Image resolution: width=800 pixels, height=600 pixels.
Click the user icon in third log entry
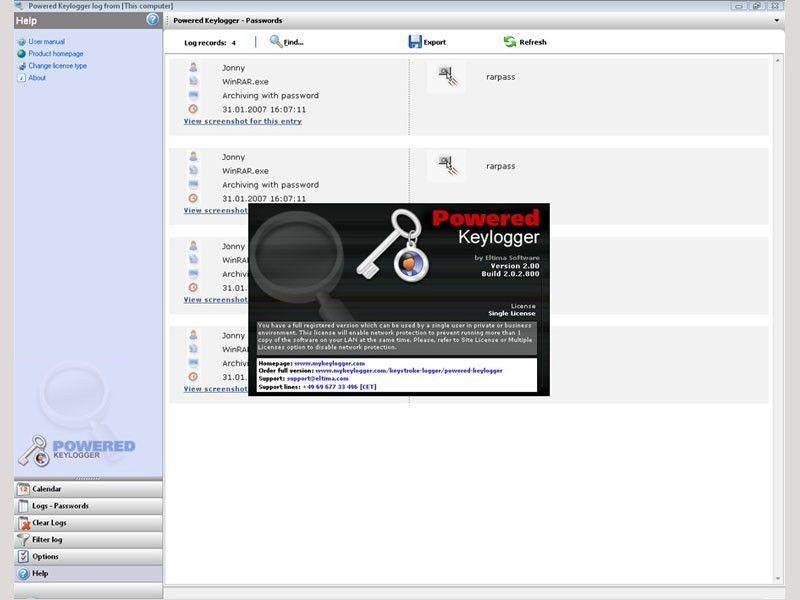pyautogui.click(x=193, y=246)
